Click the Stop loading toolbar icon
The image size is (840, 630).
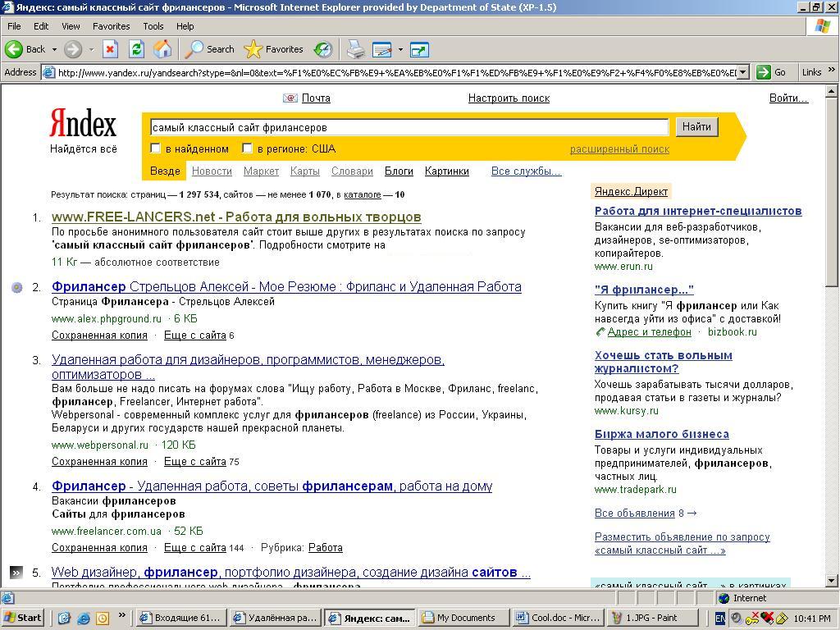(x=110, y=49)
